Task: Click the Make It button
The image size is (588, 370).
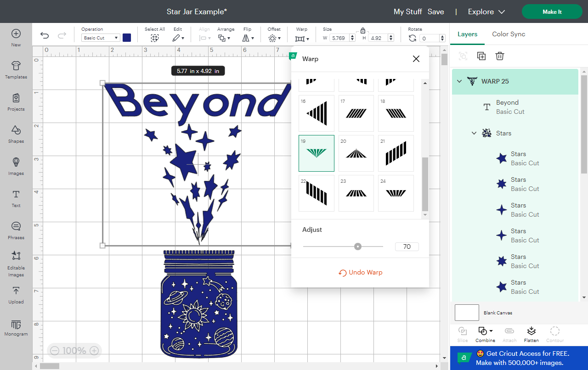Action: (552, 11)
